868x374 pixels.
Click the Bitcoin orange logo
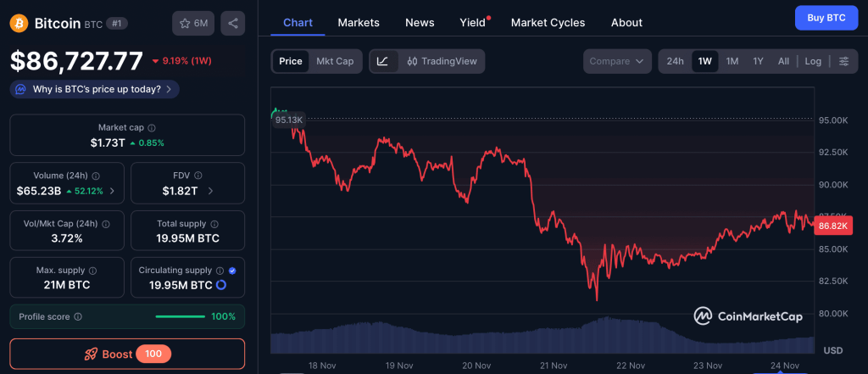(x=19, y=23)
